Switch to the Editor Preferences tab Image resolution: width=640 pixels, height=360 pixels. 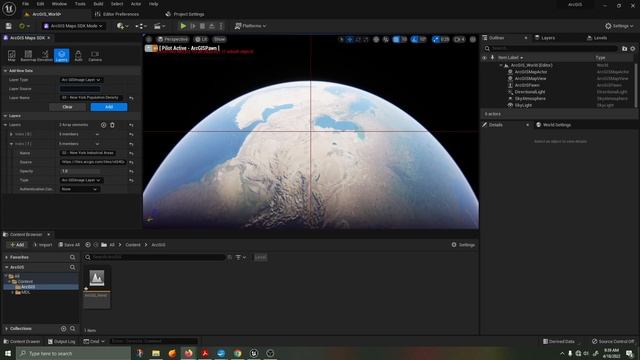117,14
